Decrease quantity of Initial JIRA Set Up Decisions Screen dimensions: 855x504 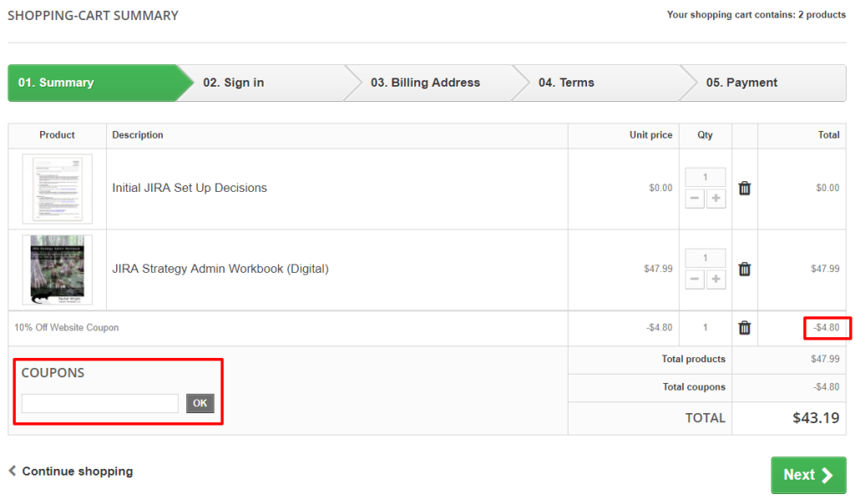[694, 199]
